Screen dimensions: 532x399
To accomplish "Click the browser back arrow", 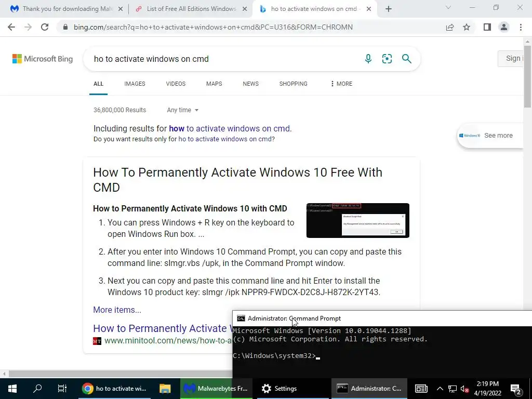I will pos(11,27).
